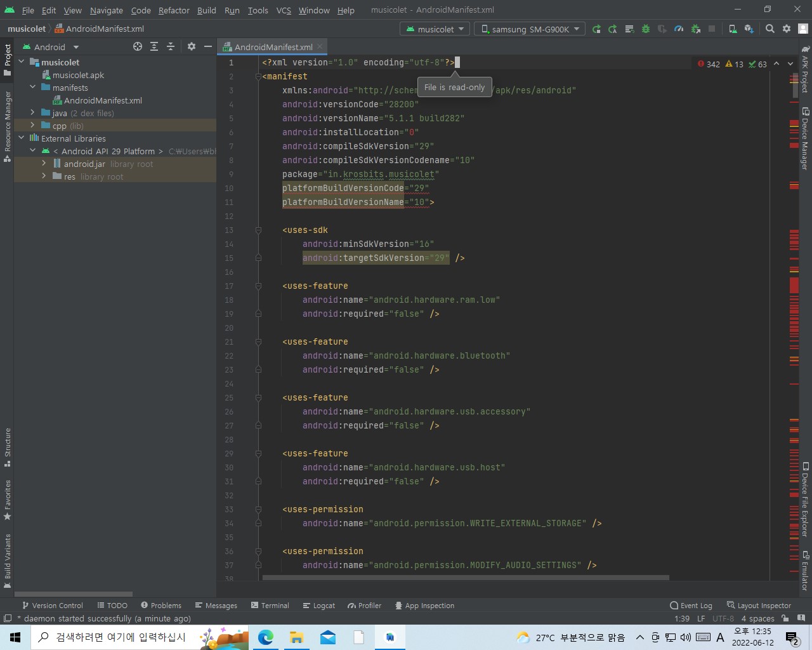812x650 pixels.
Task: Open the Profiler tool window
Action: coord(364,606)
